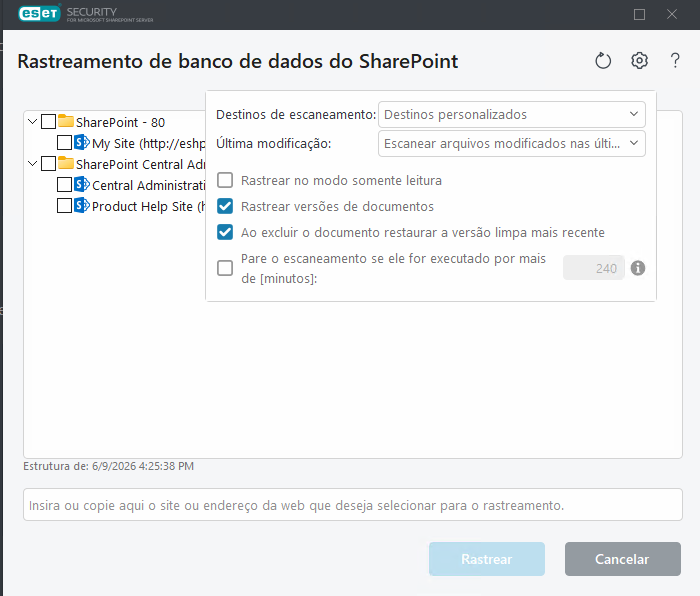Check the SharePoint Central Admin checkbox
Screen dimensions: 700x596
pyautogui.click(x=48, y=163)
